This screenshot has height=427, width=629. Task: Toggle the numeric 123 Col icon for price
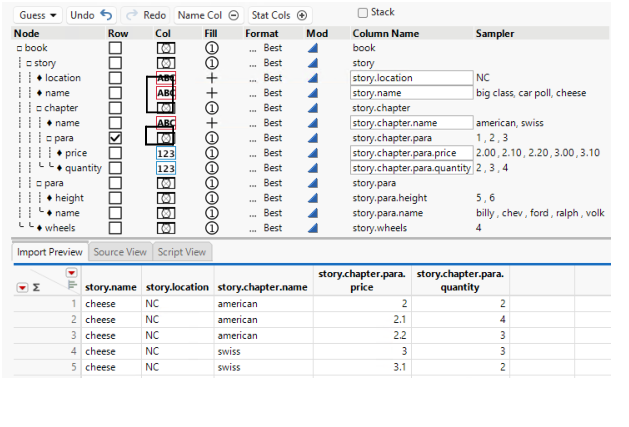(166, 153)
